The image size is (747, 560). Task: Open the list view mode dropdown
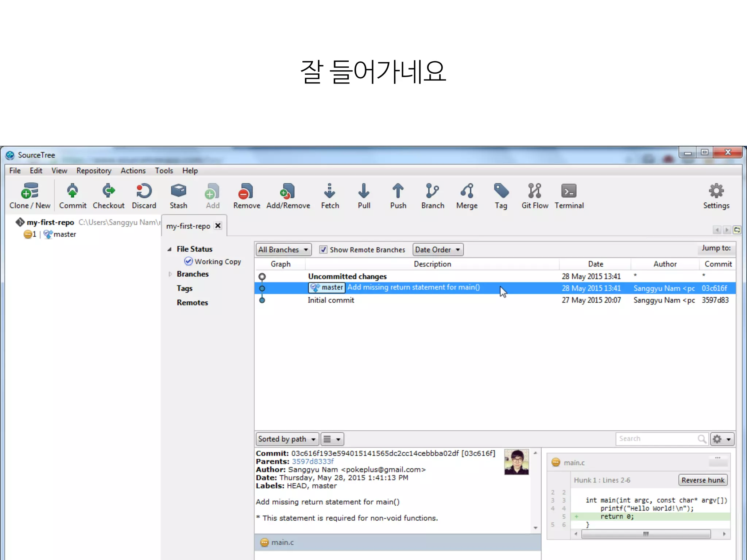click(332, 439)
